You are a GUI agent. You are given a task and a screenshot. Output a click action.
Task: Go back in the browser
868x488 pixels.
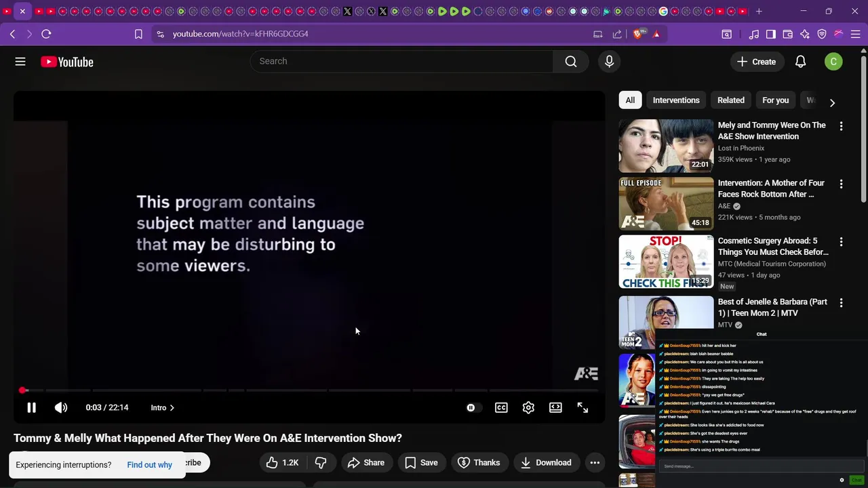click(12, 34)
